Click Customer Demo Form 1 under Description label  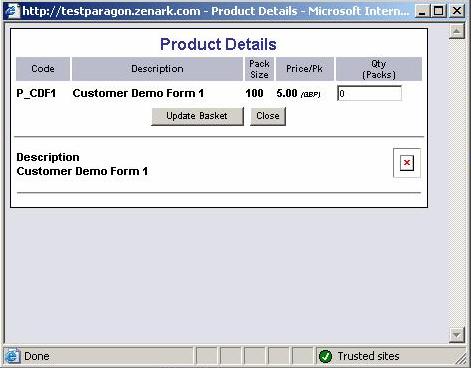click(x=82, y=171)
